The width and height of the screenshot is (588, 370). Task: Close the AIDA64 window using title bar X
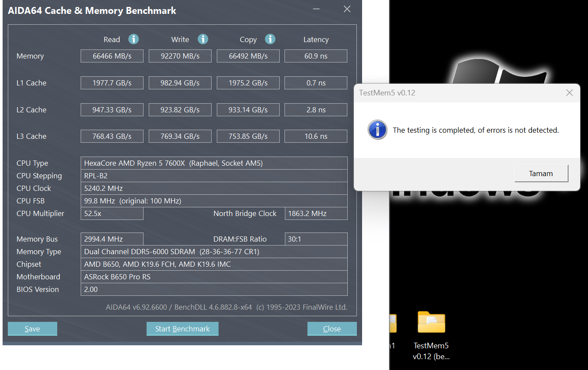click(347, 9)
